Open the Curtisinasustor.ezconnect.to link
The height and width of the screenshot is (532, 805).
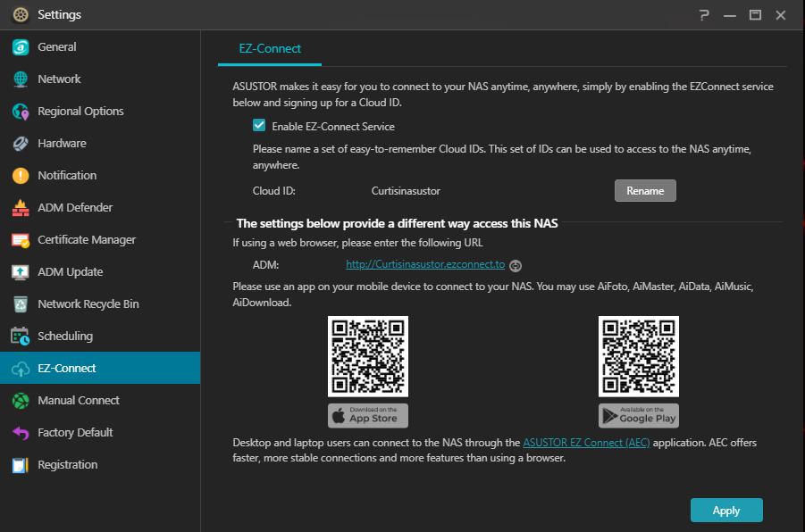[425, 265]
